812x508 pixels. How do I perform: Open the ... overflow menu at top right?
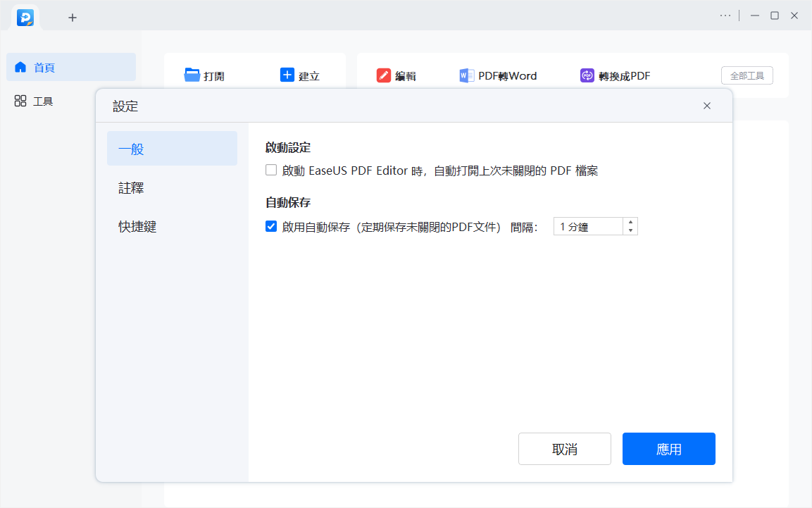pyautogui.click(x=725, y=15)
